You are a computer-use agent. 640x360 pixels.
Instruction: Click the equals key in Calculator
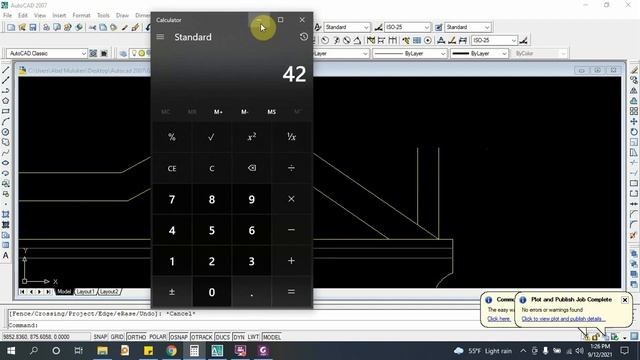pyautogui.click(x=291, y=292)
